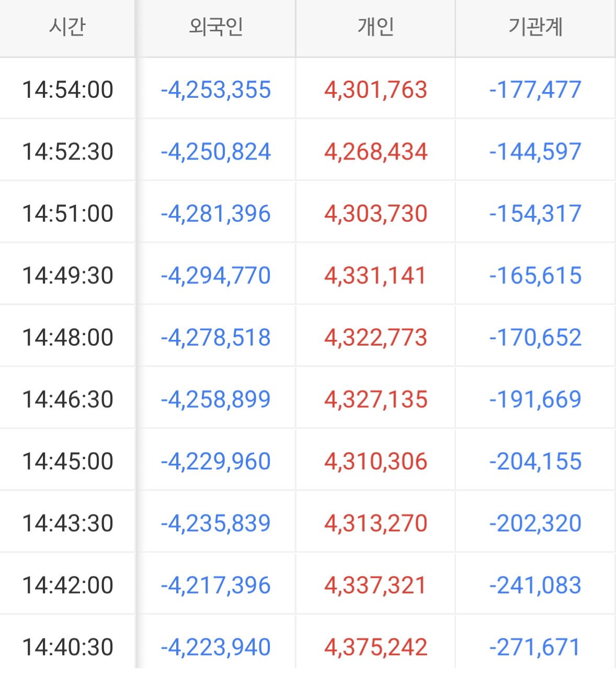Screen dimensions: 616x675
Task: Select foreigner value -4,281,396
Action: pyautogui.click(x=216, y=213)
